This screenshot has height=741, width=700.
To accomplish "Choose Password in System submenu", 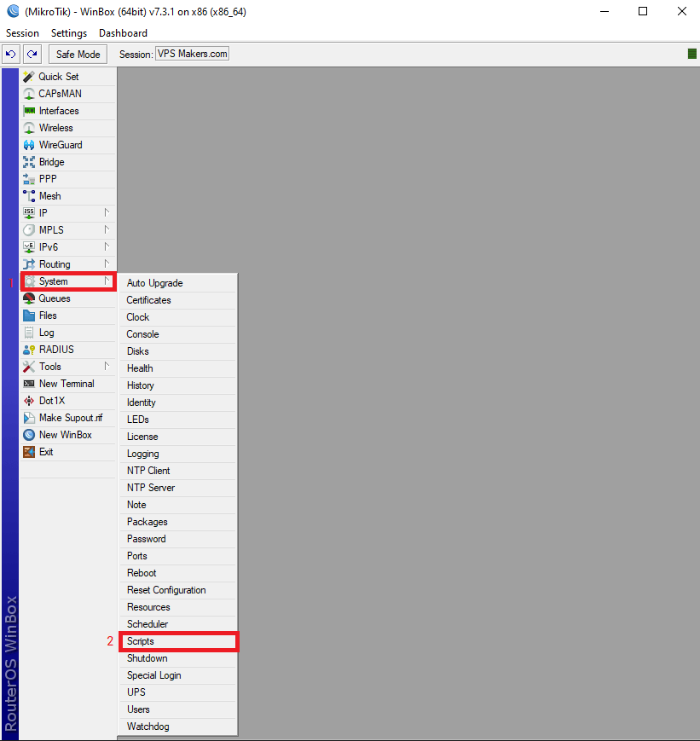I will (x=177, y=539).
